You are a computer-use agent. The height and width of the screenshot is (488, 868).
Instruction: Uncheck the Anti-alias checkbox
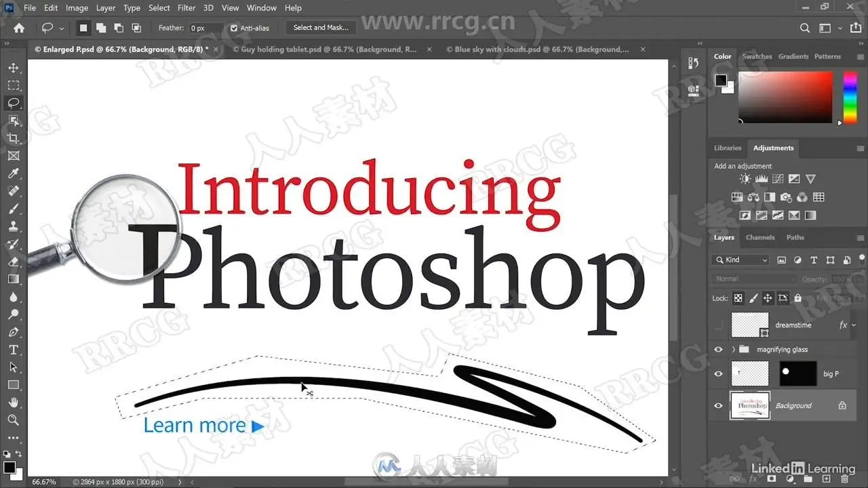pos(234,28)
